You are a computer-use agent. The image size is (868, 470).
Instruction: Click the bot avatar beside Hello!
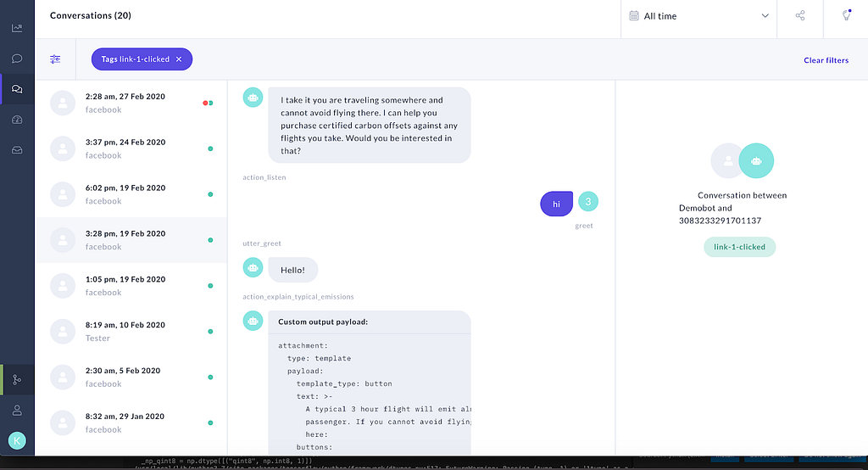(x=253, y=268)
